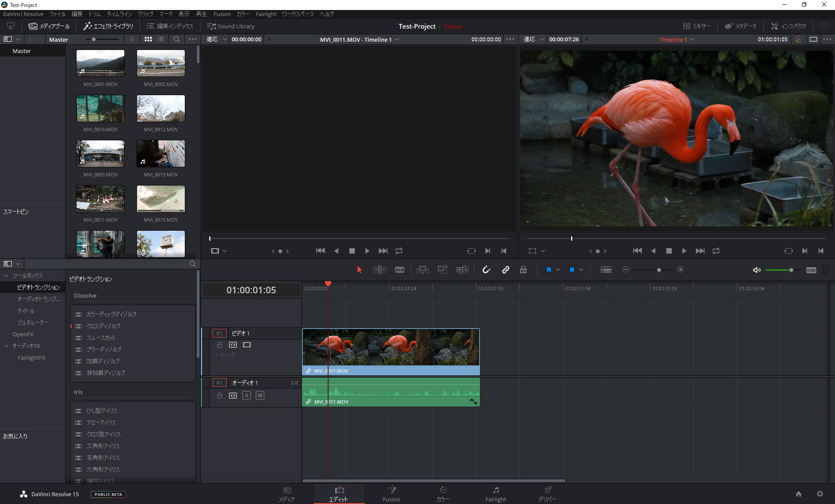Screen dimensions: 835x504
Task: Select クロスディゾルブ transition
Action: click(103, 326)
